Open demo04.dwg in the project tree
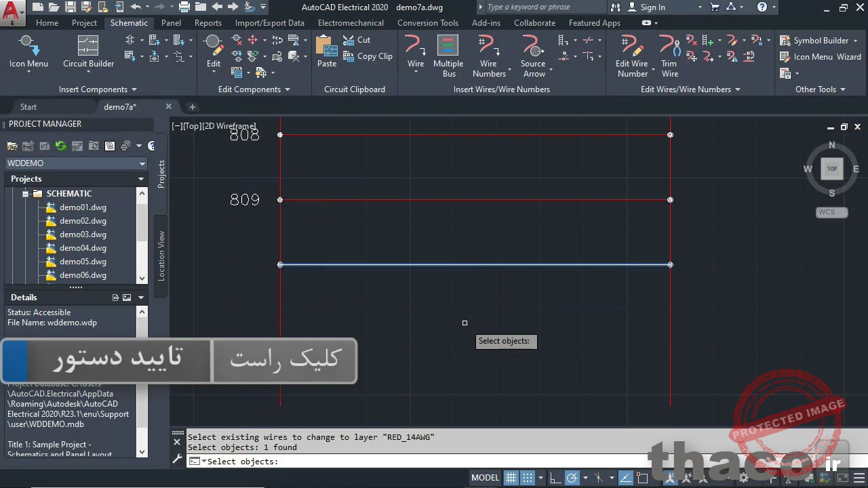 (x=83, y=248)
